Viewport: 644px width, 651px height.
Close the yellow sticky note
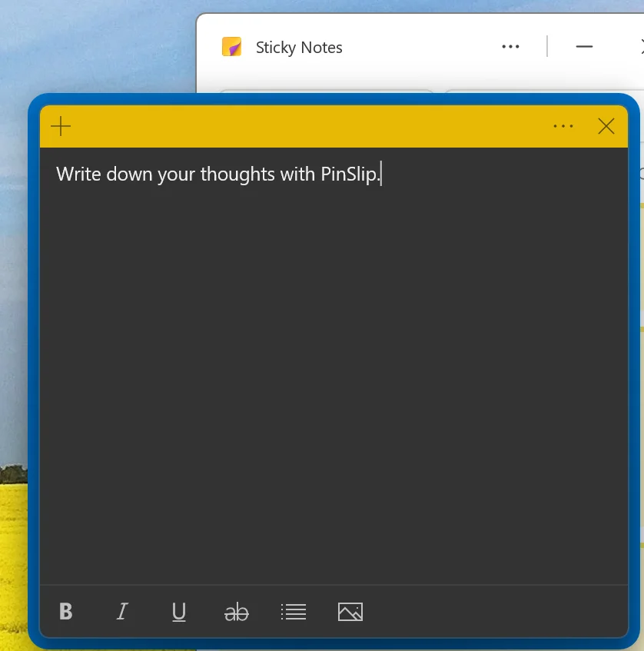(x=606, y=126)
